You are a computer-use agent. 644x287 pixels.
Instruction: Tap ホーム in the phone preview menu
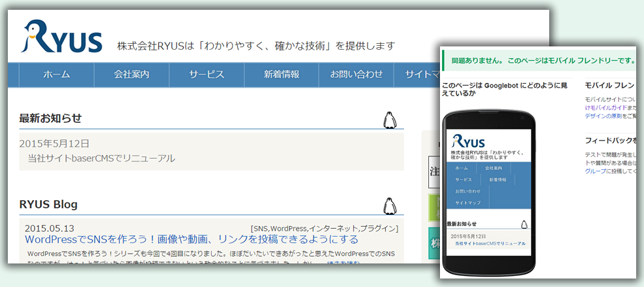(461, 168)
